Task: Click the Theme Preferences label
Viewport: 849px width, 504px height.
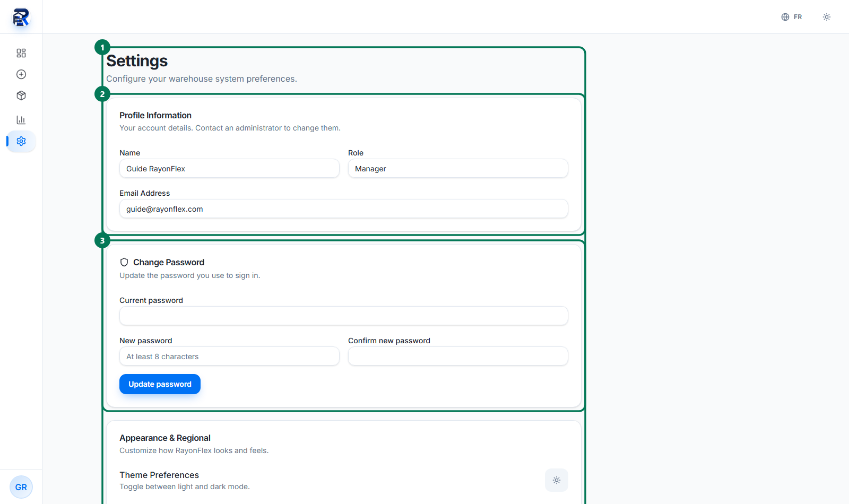Action: [x=159, y=475]
